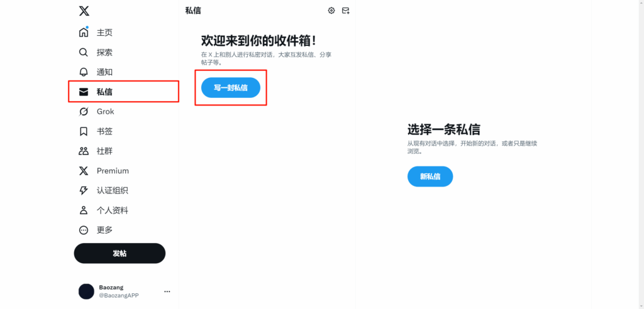Screen dimensions: 644x309
Task: Click the 发帖 post button
Action: pos(119,253)
